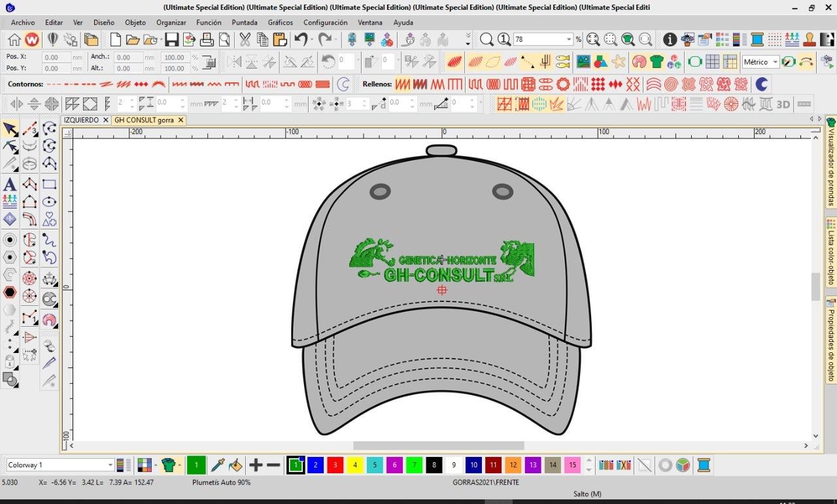Open the Design Information icon
The height and width of the screenshot is (504, 837).
click(670, 40)
